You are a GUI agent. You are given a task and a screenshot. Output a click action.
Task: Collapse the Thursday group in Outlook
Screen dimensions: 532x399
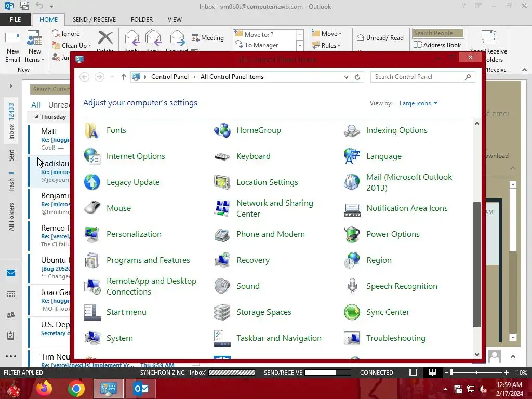(x=36, y=117)
